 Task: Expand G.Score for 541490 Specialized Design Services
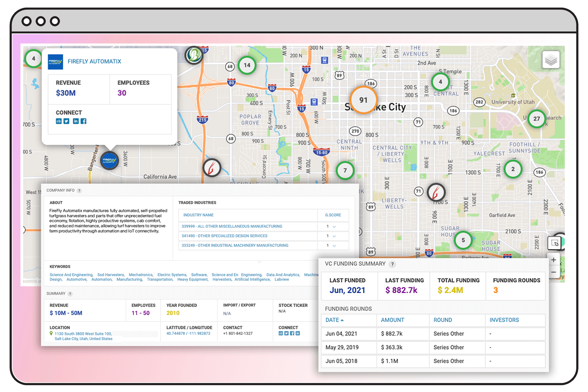(x=334, y=236)
